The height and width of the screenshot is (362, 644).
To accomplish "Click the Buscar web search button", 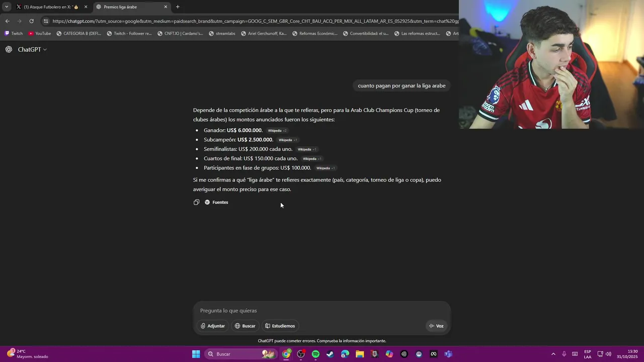I will pos(245,326).
